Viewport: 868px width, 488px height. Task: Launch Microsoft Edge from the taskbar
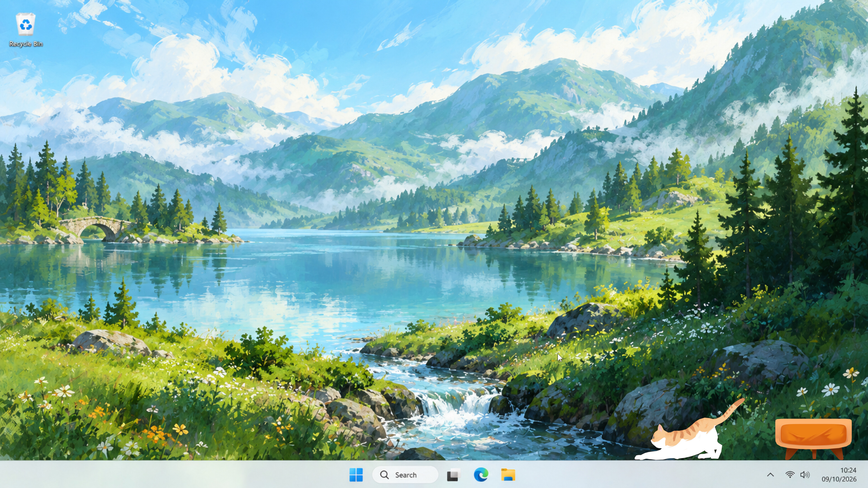481,475
